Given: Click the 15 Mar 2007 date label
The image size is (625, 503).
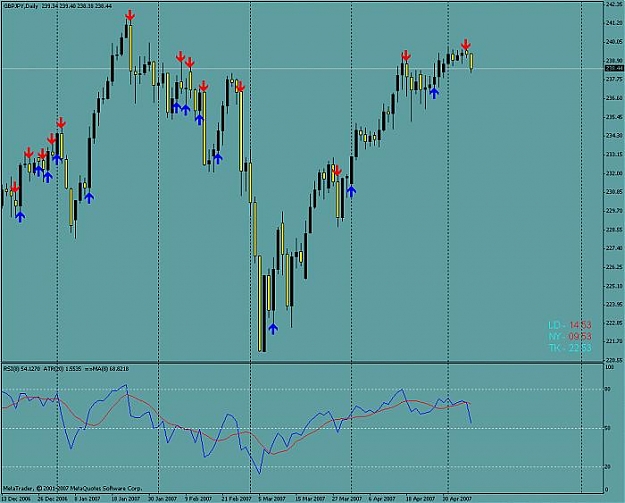Looking at the screenshot, I should (310, 499).
